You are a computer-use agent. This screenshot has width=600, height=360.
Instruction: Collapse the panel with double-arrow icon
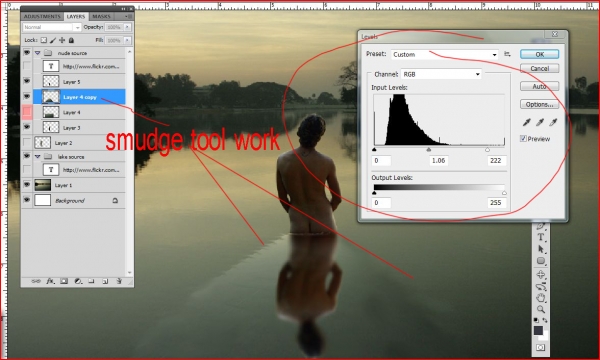[123, 9]
